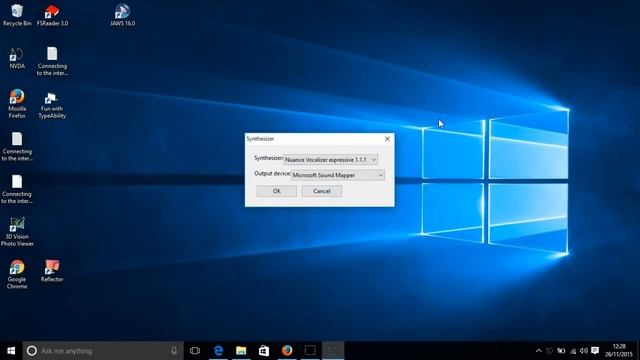Select the Fun with TypeAbility shortcut

point(52,105)
